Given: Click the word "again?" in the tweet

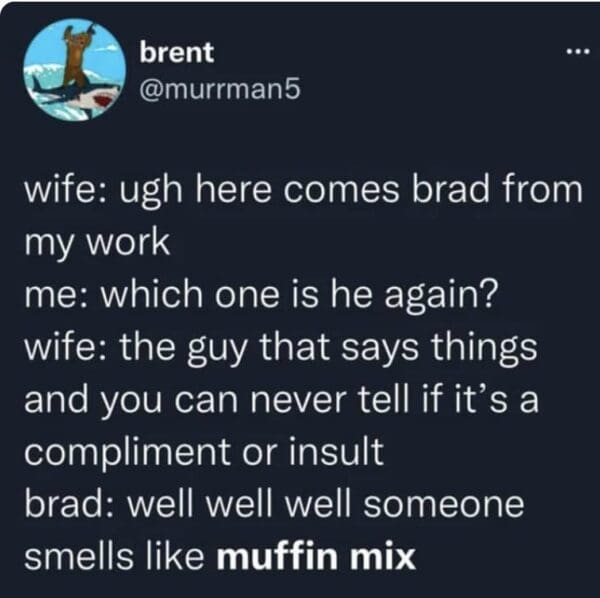Looking at the screenshot, I should click(442, 297).
